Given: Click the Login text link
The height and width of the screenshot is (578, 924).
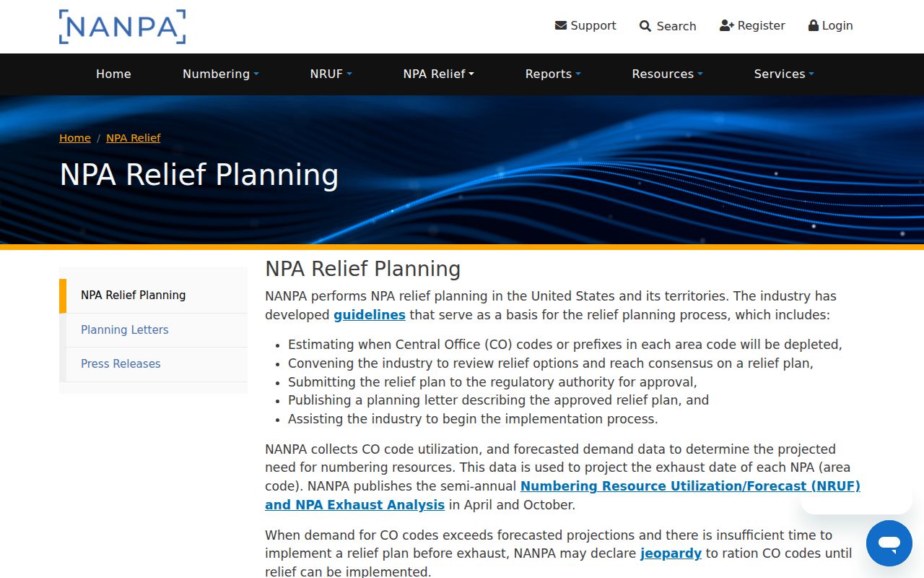Looking at the screenshot, I should (x=837, y=25).
